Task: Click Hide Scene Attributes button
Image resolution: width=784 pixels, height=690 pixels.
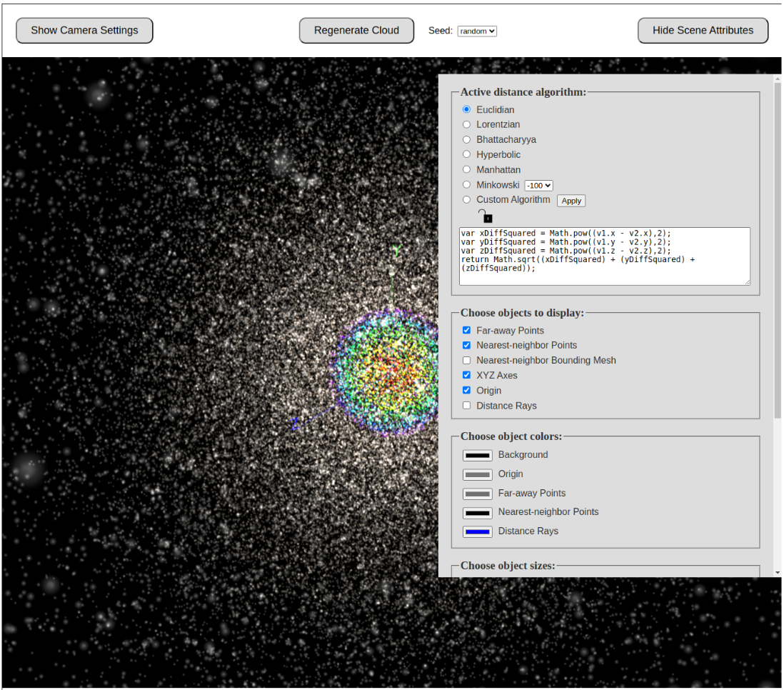Action: (703, 31)
